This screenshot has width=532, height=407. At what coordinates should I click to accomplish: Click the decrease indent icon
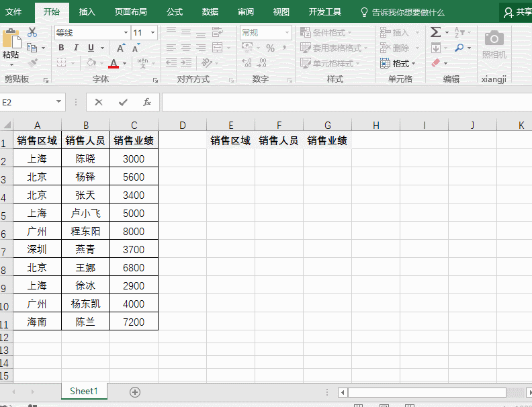coord(171,62)
